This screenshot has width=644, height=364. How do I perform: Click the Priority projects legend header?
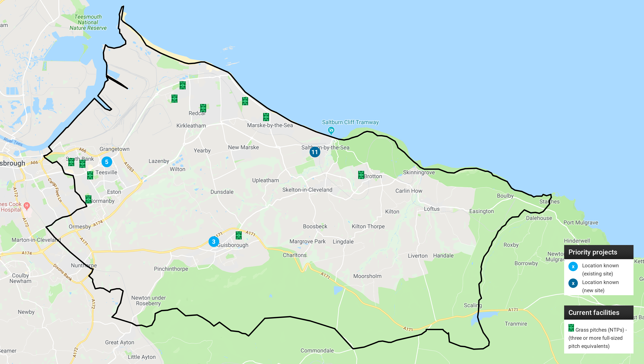tap(598, 252)
